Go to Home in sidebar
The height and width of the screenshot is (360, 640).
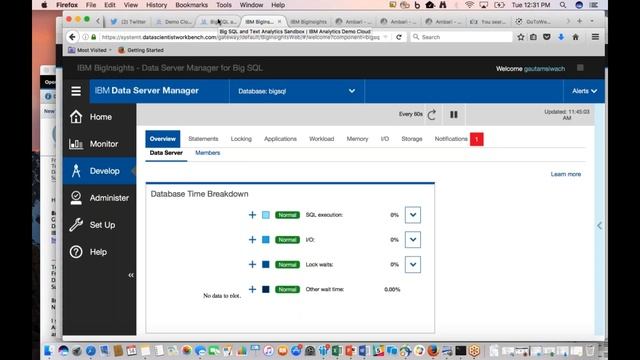[99, 117]
